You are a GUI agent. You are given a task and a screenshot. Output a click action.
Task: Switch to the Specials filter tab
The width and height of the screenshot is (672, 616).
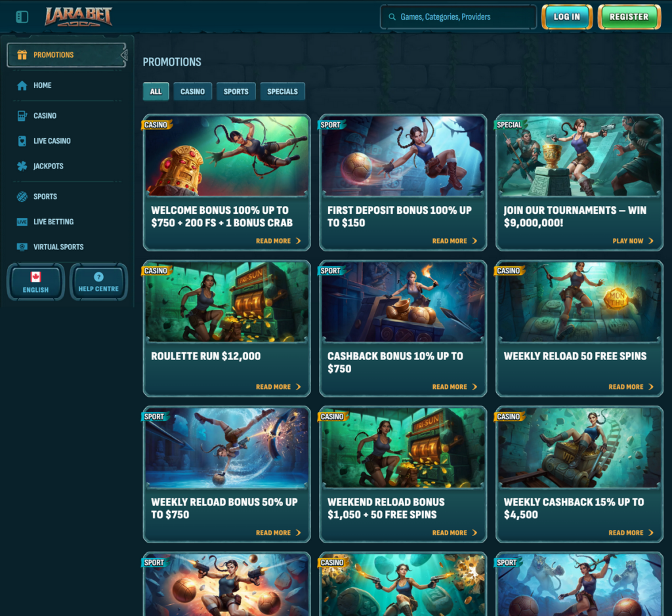click(x=282, y=92)
